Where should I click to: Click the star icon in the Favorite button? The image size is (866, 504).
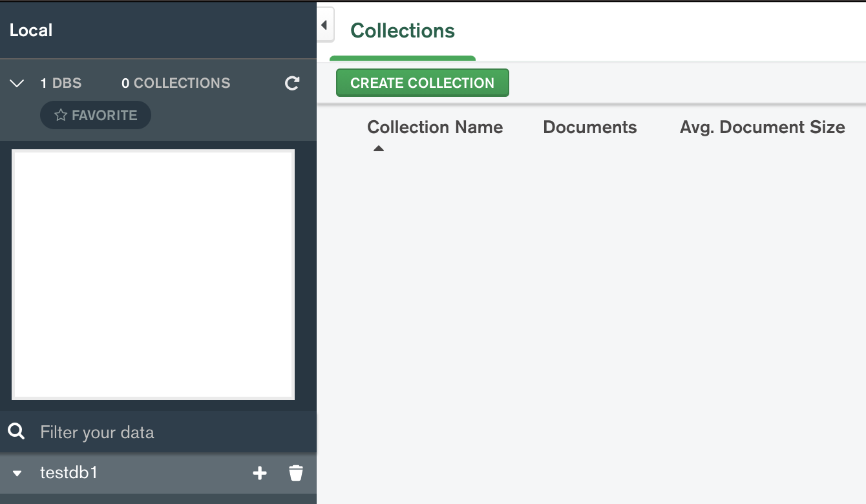point(61,116)
